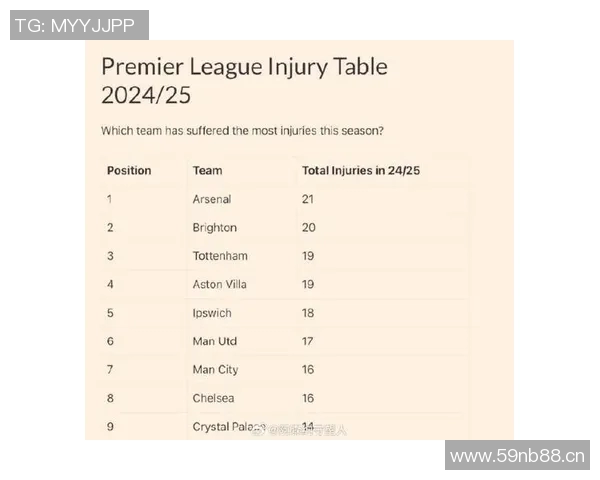Click the Team column header
This screenshot has width=600, height=480.
click(207, 171)
